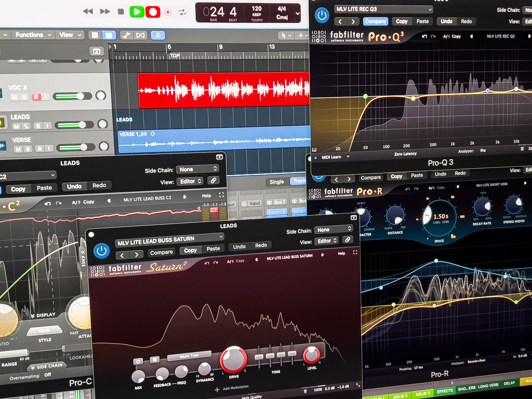Viewport: 532px width, 399px height.
Task: Bypass Saturn plugin with its power button
Action: pos(101,251)
